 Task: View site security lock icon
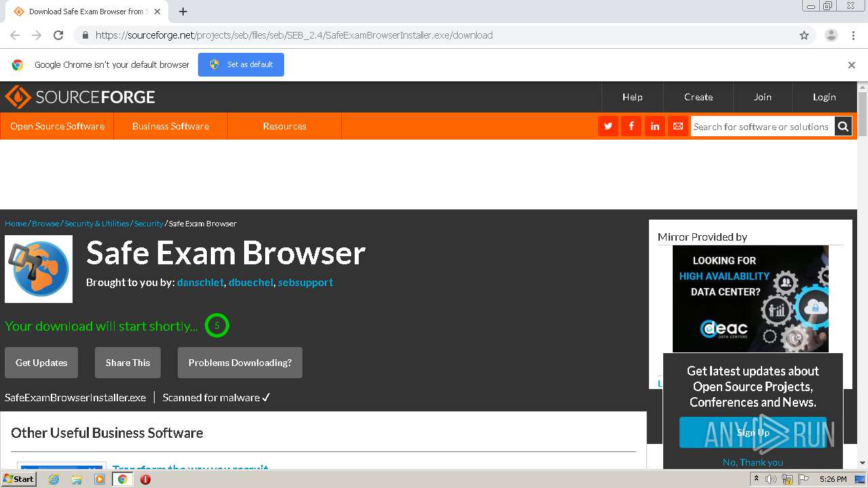coord(85,35)
